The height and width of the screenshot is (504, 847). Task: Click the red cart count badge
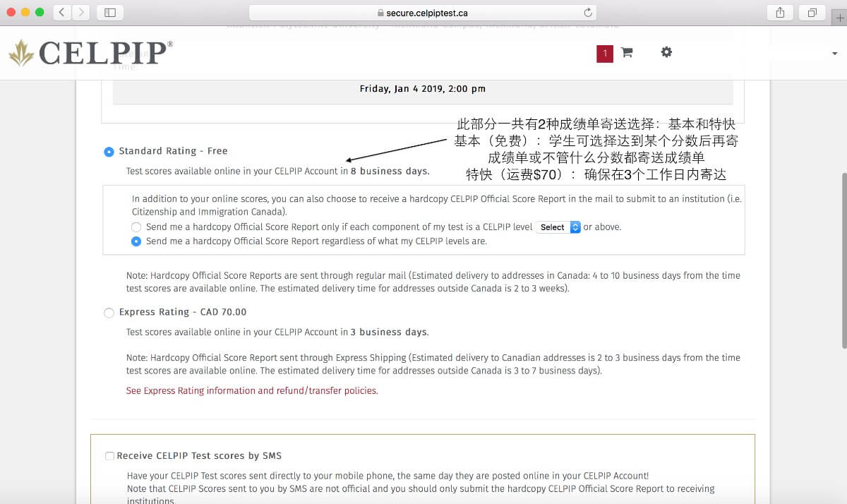tap(605, 54)
